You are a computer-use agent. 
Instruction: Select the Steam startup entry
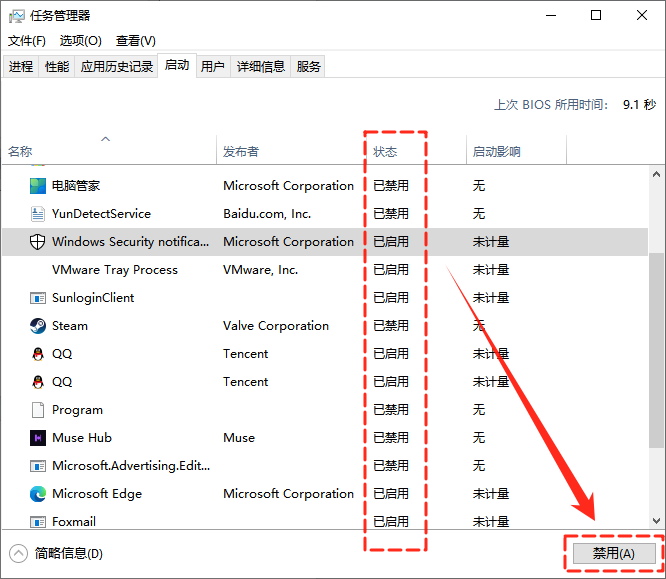70,326
